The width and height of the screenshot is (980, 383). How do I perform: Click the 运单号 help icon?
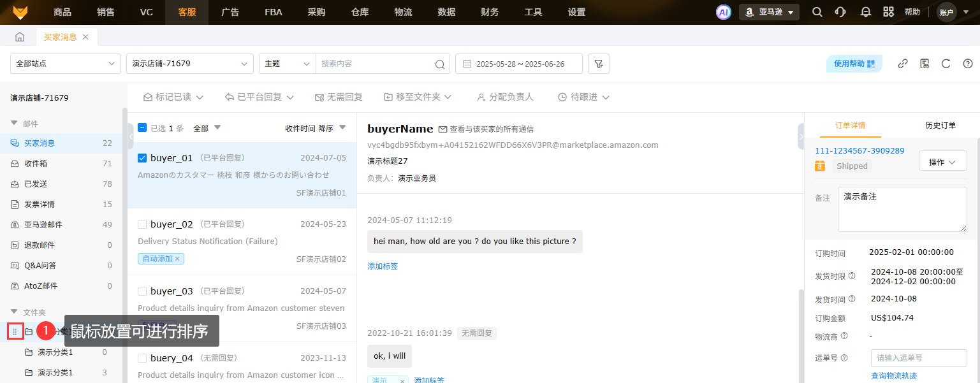pyautogui.click(x=844, y=358)
